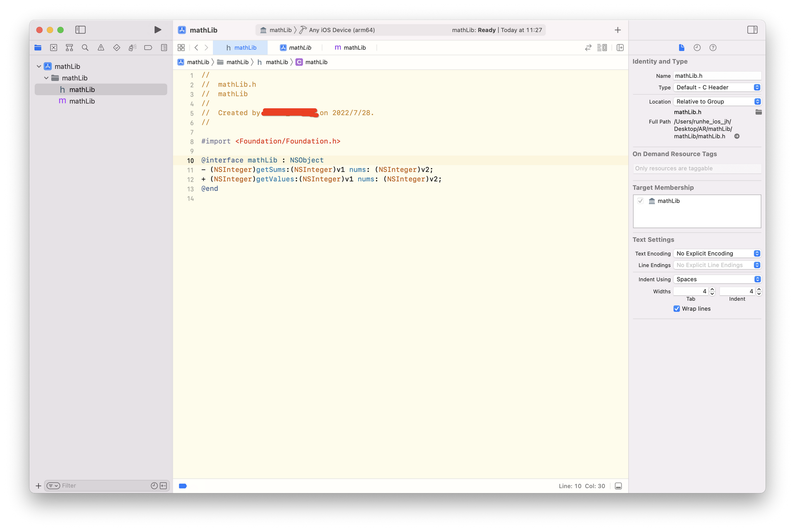Go back in editor history
The width and height of the screenshot is (795, 532).
[196, 48]
